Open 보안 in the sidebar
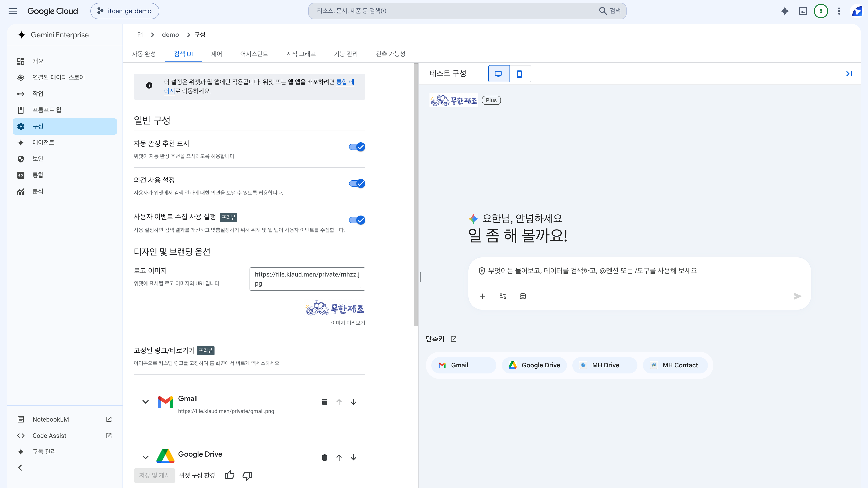Screen dimensions: 868x488 (65, 159)
